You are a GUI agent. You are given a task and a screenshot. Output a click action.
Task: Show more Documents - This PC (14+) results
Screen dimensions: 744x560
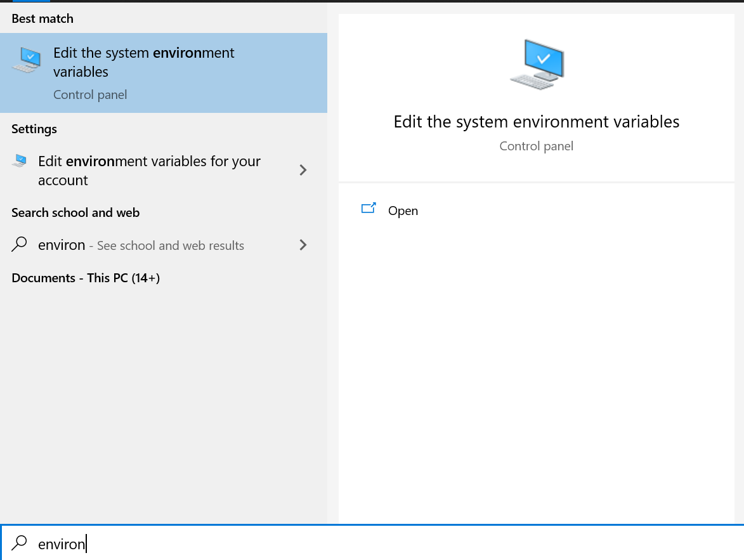pyautogui.click(x=86, y=278)
